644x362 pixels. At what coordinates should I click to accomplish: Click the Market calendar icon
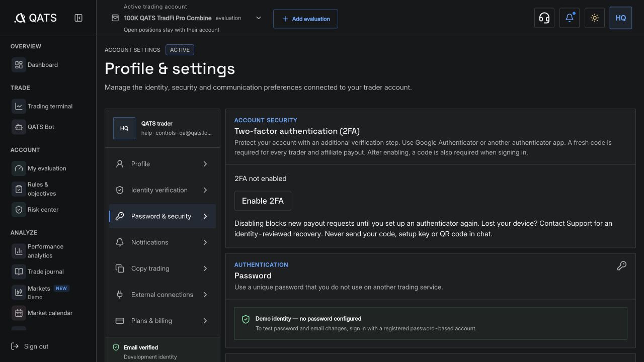click(19, 313)
